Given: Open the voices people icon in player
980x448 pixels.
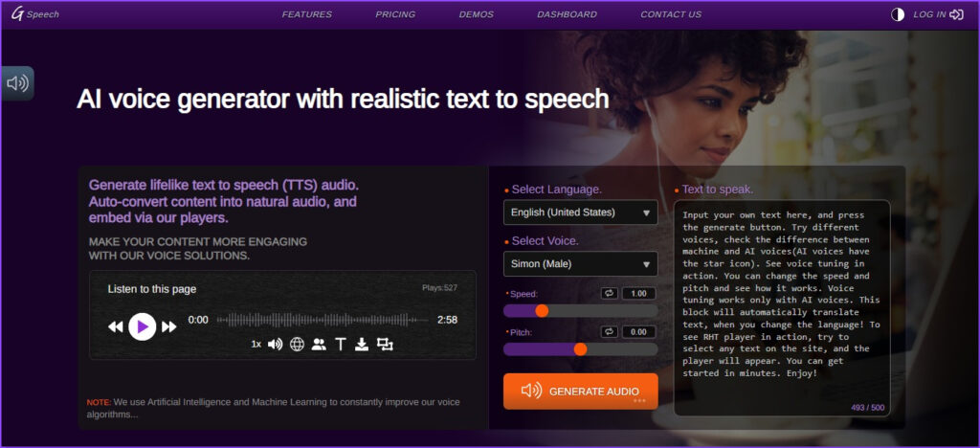Looking at the screenshot, I should point(319,345).
